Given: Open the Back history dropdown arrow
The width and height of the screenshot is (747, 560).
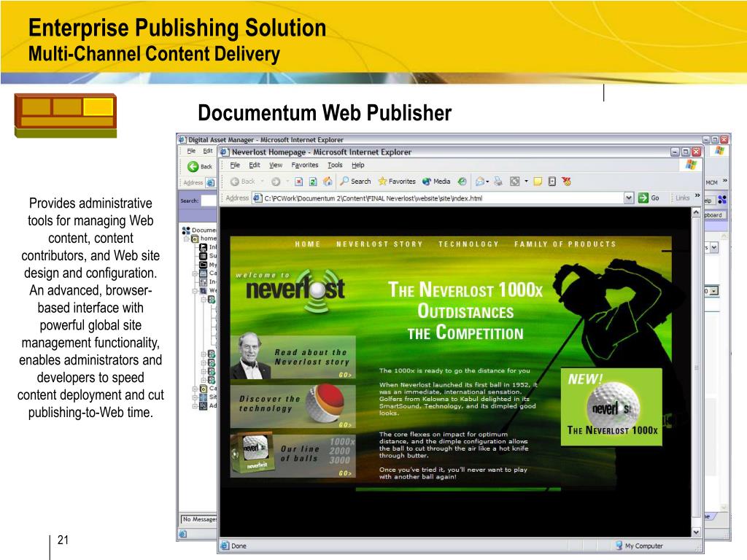Looking at the screenshot, I should [262, 182].
